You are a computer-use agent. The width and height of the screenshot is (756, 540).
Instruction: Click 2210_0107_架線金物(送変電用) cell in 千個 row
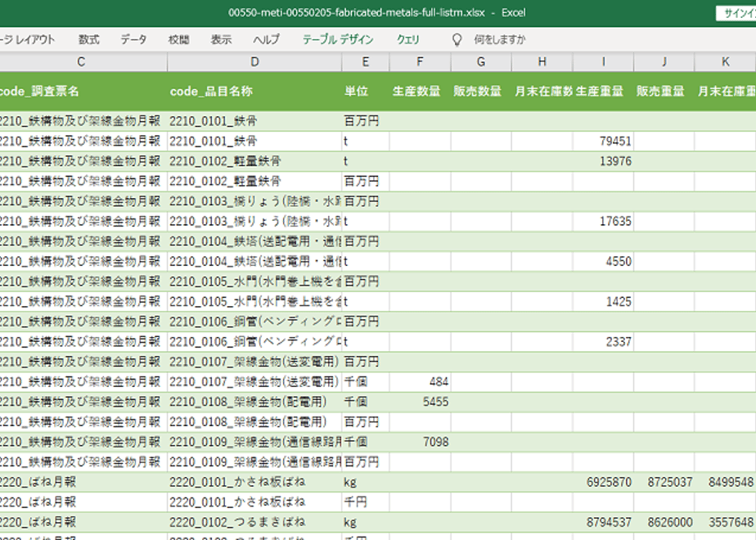click(254, 382)
